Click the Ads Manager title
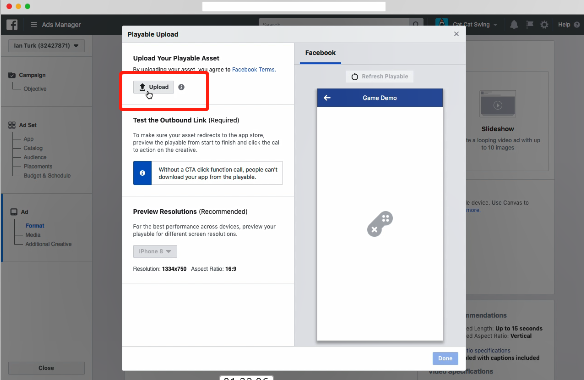 point(61,25)
